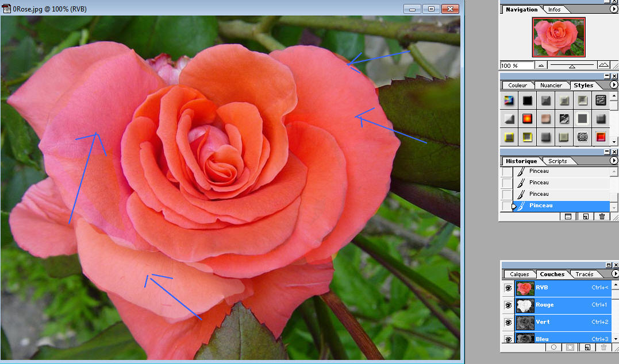Create new document from current history state
Screen dimensions: 619x364
[x=568, y=216]
